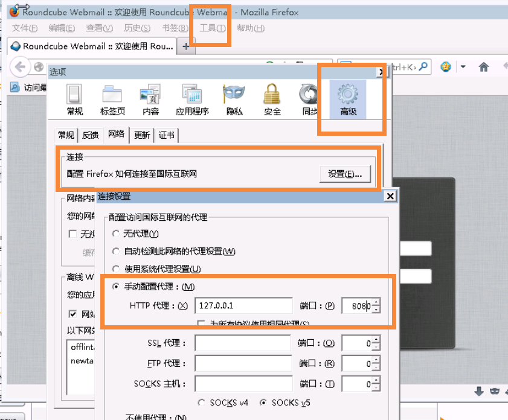The height and width of the screenshot is (420, 508).
Task: Open the 常规 options category icon
Action: (x=74, y=99)
